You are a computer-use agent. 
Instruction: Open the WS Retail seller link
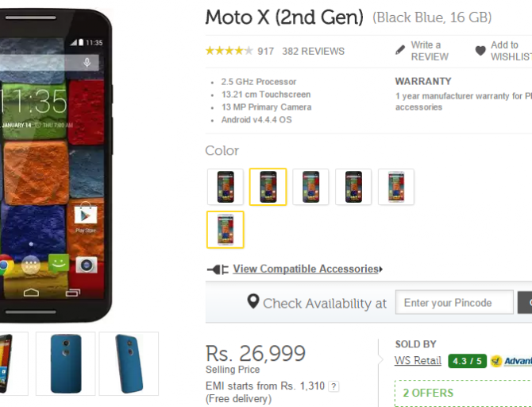[418, 360]
